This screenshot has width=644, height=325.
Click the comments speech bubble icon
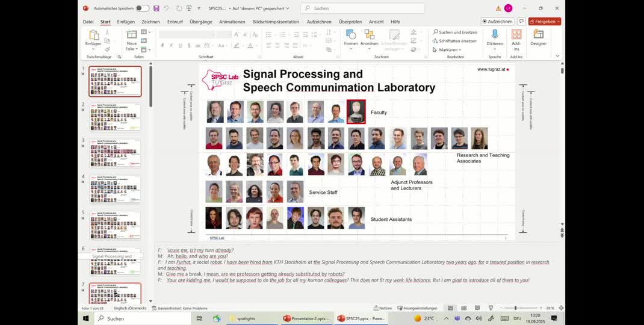(x=521, y=21)
